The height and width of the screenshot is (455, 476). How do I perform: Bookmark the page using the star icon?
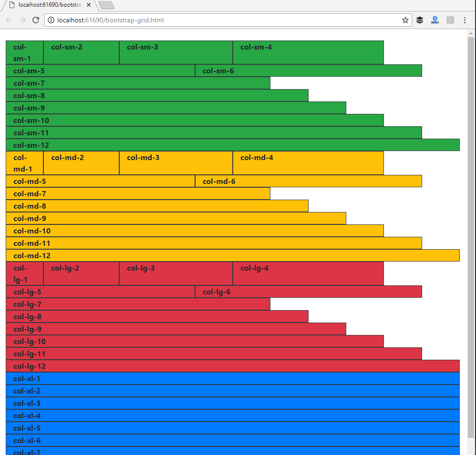click(x=405, y=20)
